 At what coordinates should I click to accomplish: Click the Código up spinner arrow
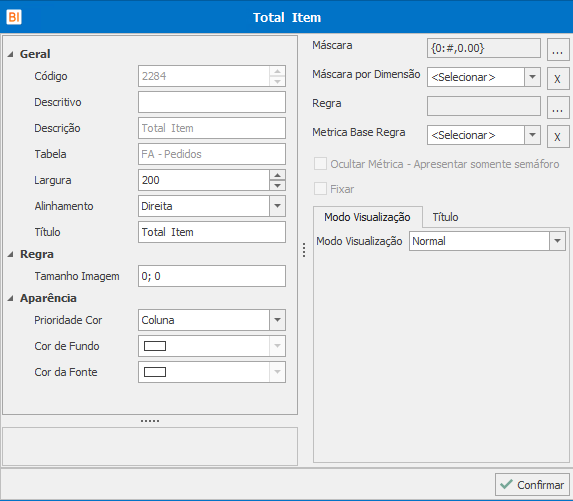click(277, 71)
